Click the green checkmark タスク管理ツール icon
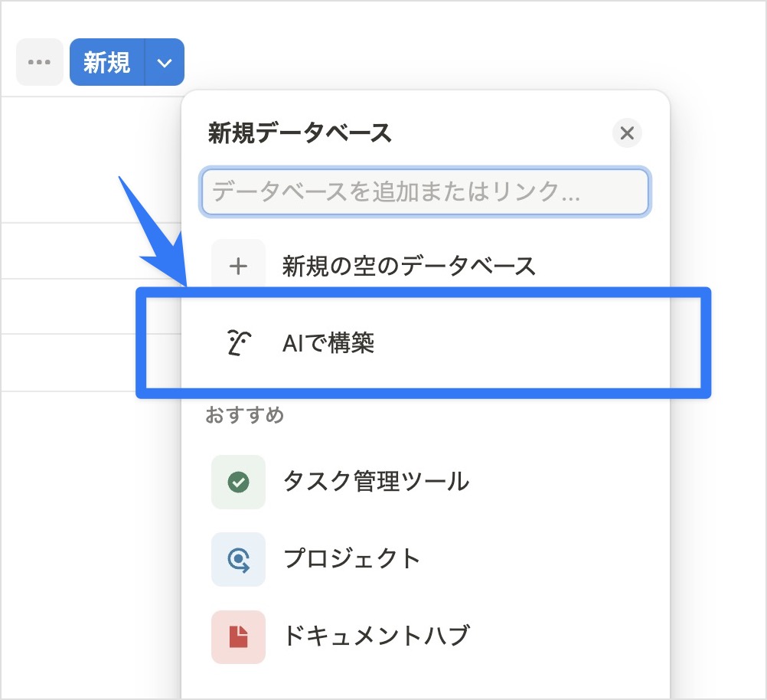 coord(238,482)
